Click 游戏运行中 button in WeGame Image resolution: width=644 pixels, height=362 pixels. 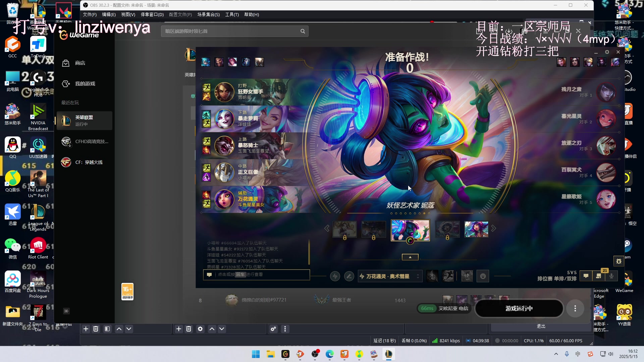(x=519, y=308)
